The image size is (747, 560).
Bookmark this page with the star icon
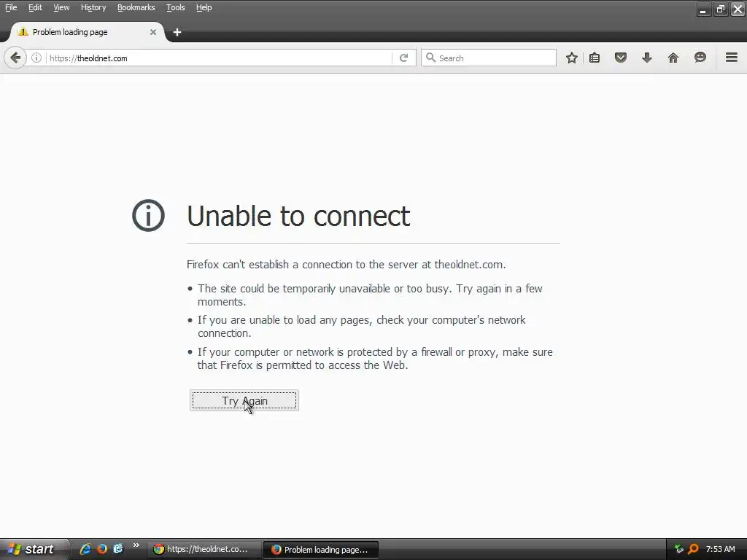tap(572, 58)
